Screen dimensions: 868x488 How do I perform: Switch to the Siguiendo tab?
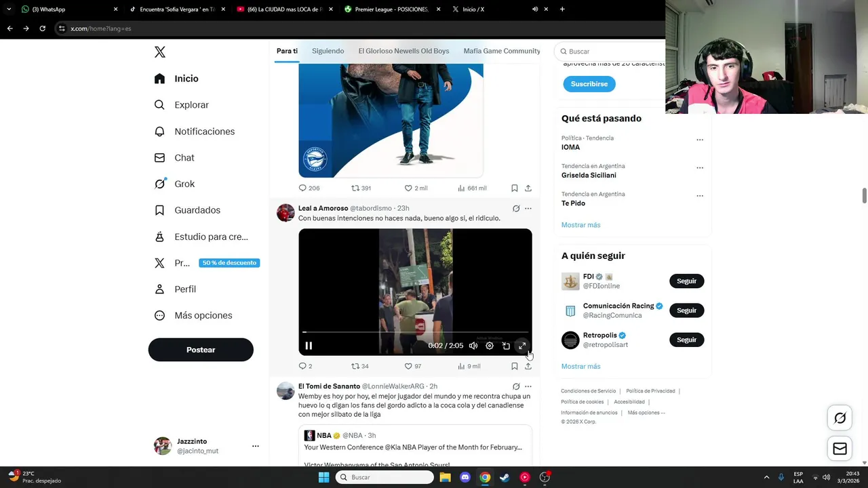coord(328,52)
